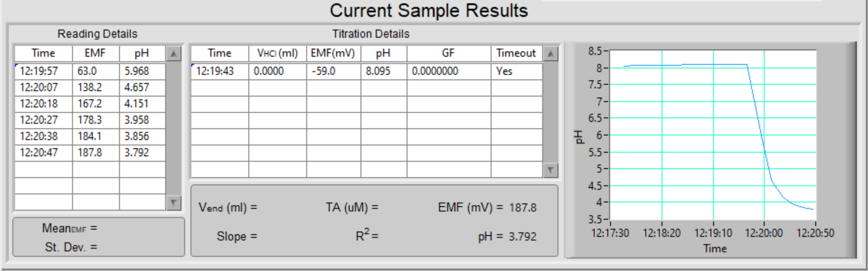Click Titration Details Time column header

(219, 53)
